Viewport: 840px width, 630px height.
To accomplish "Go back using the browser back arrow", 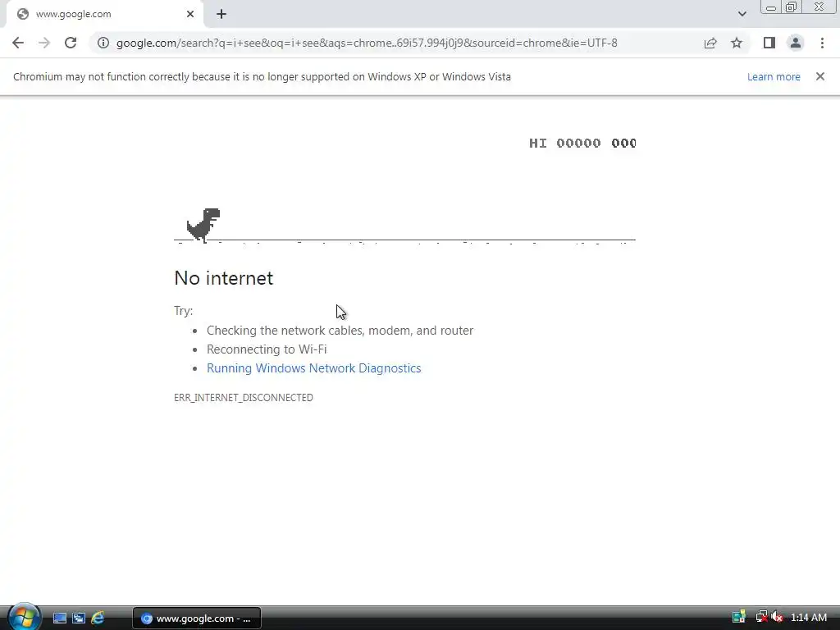I will pos(18,43).
